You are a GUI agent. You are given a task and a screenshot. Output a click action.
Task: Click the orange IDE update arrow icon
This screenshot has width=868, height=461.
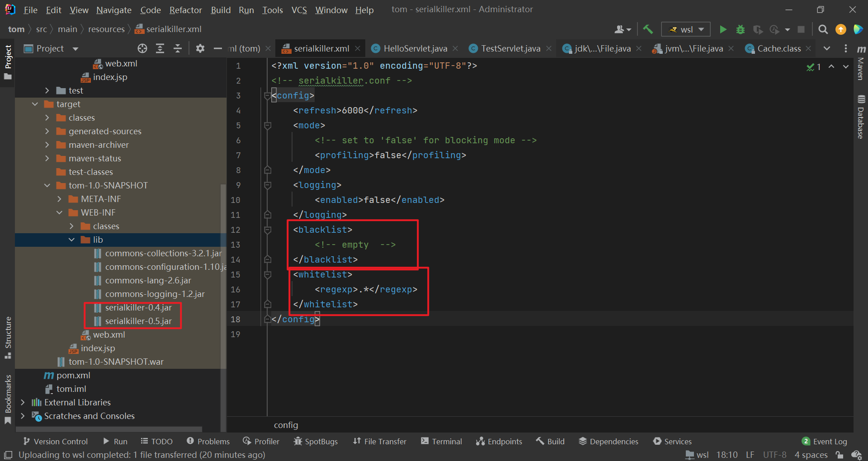coord(841,29)
